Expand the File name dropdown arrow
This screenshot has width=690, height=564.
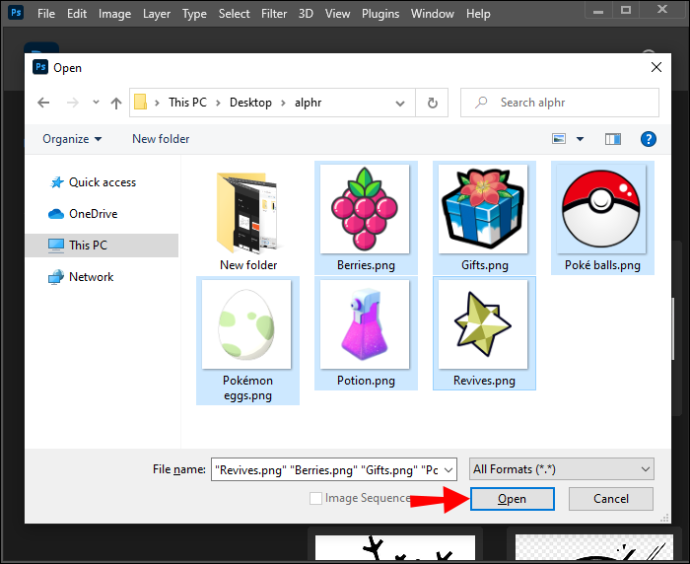449,470
